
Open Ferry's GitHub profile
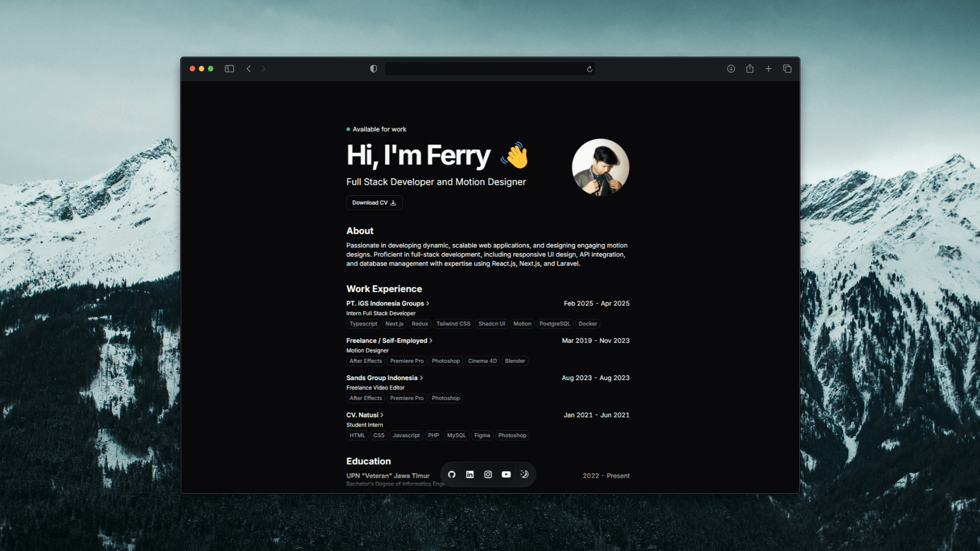[451, 474]
